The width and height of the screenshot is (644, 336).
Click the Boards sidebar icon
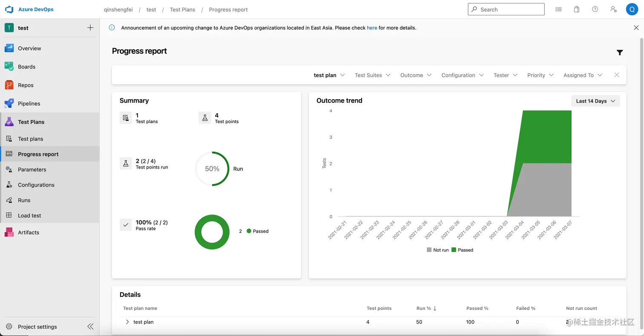9,66
